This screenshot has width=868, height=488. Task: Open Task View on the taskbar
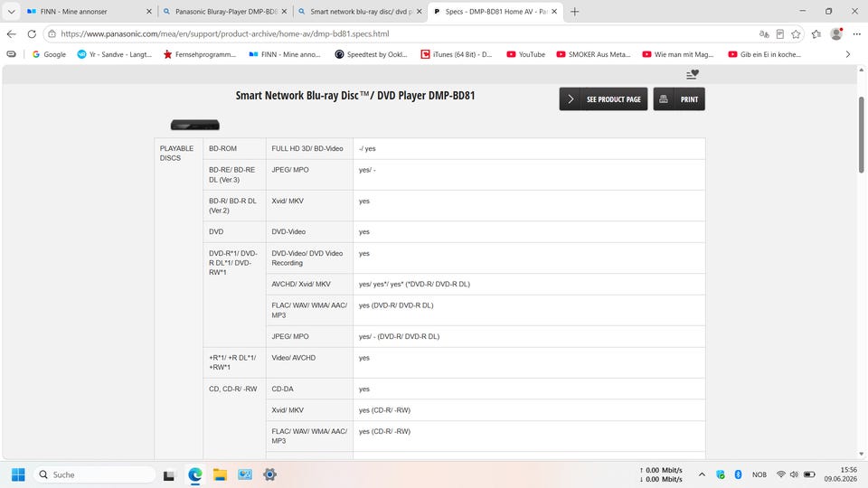[x=169, y=474]
